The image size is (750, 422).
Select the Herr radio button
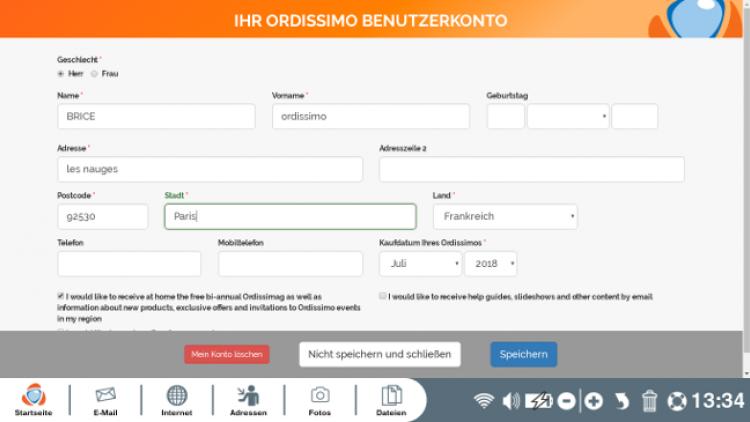[x=61, y=74]
